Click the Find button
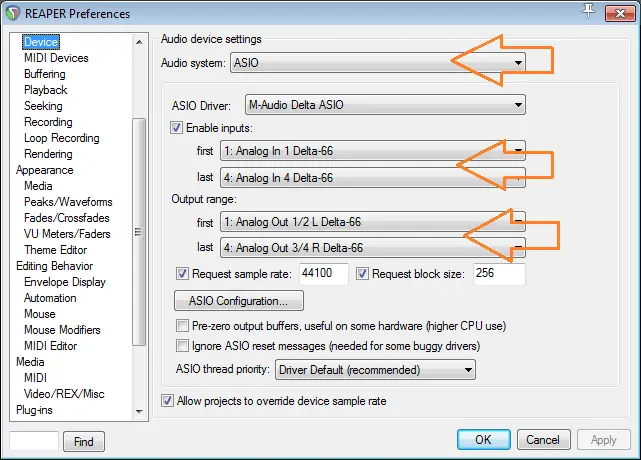This screenshot has height=460, width=641. click(84, 442)
